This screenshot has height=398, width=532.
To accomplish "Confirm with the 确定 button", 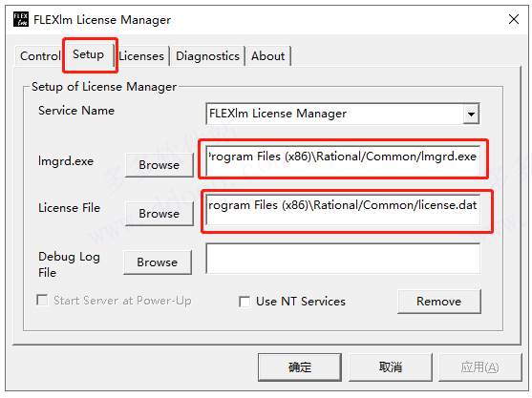I will [x=300, y=367].
